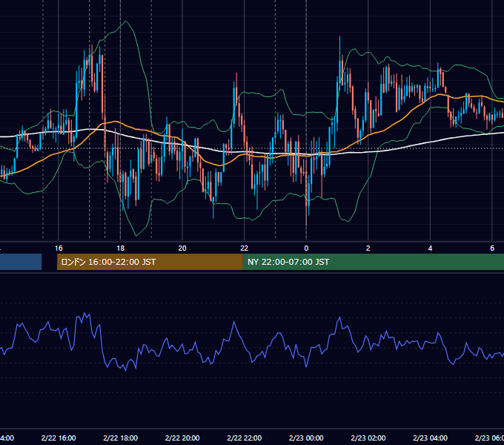Image resolution: width=504 pixels, height=445 pixels.
Task: Click the 6 hour label on price chart axis
Action: click(492, 248)
